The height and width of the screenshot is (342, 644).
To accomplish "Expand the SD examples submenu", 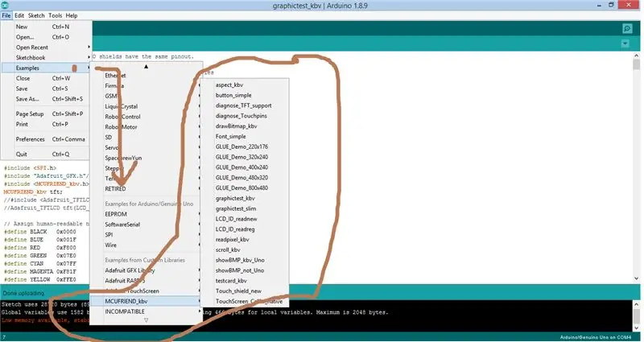I will (147, 137).
